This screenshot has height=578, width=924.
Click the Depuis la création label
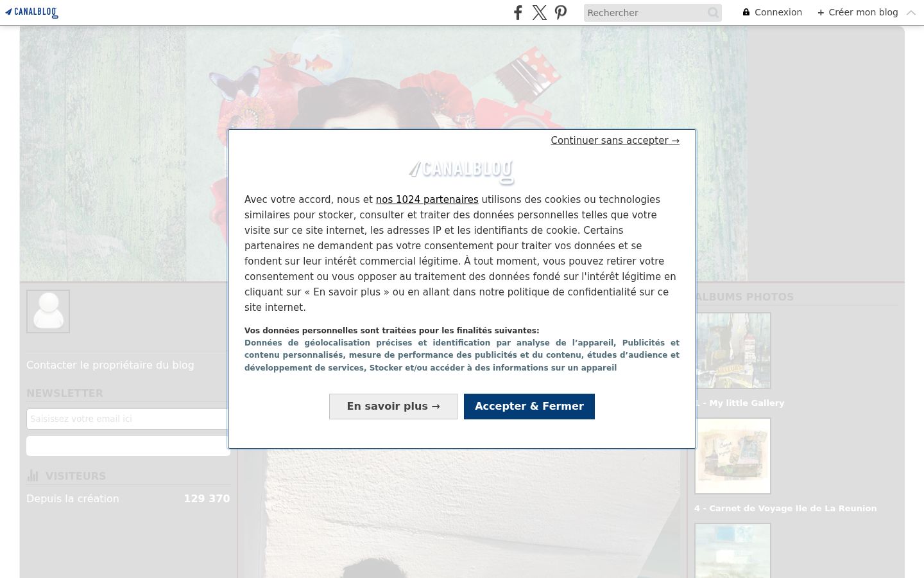(x=73, y=499)
